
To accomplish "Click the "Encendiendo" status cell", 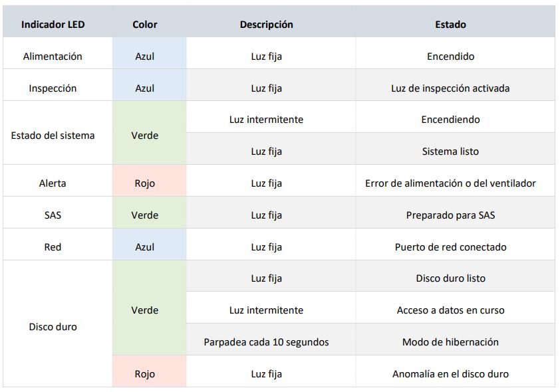I will tap(450, 120).
